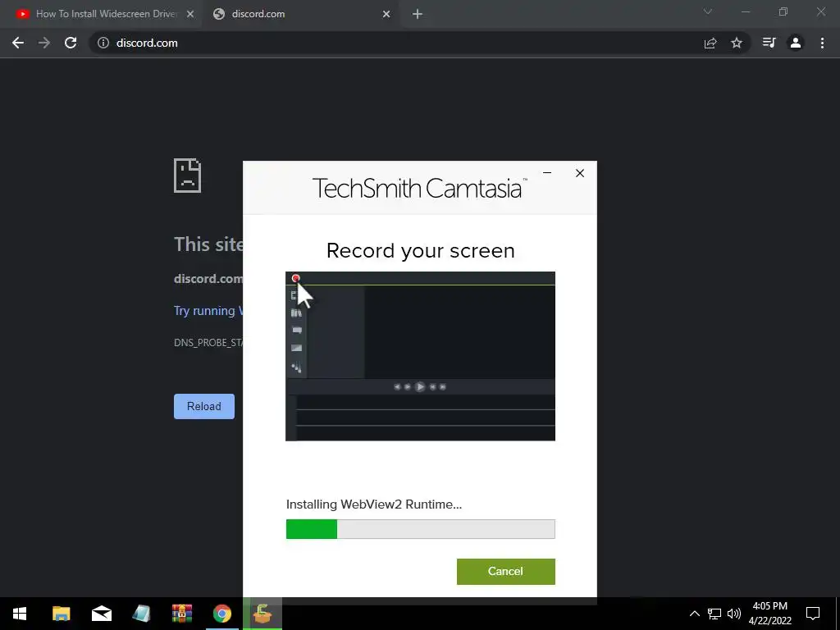The width and height of the screenshot is (840, 630).
Task: Open the tab search dropdown arrow
Action: pos(708,11)
